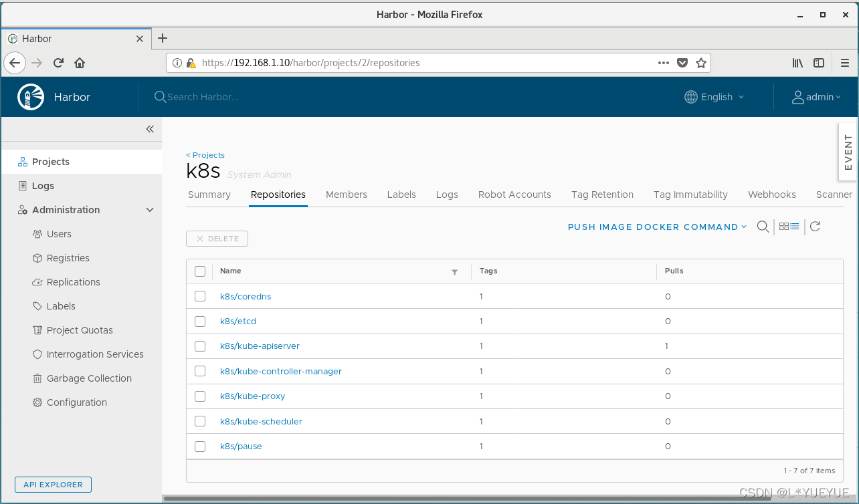This screenshot has height=504, width=859.
Task: Go to Project Quotas in the sidebar
Action: point(80,330)
